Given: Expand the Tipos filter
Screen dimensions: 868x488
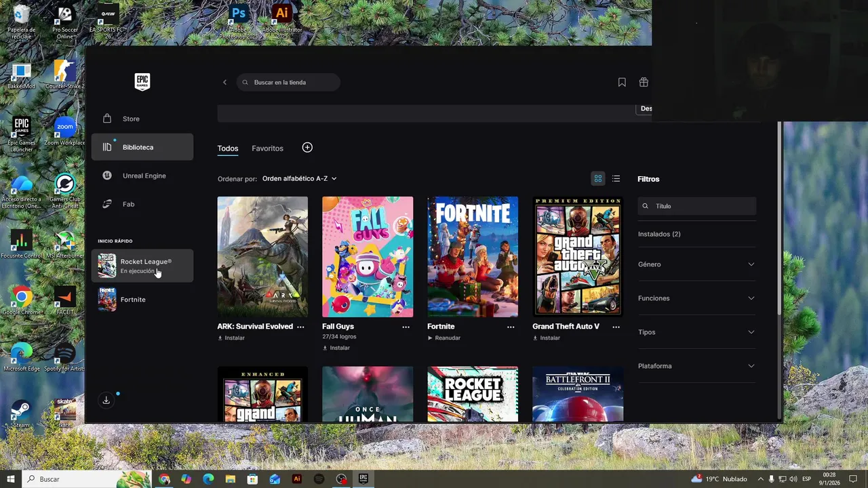Looking at the screenshot, I should click(697, 332).
